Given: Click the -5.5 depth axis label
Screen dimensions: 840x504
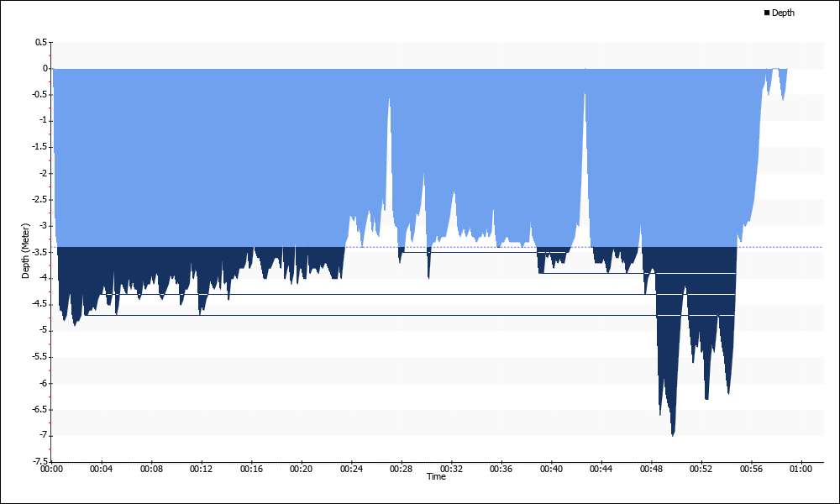Looking at the screenshot, I should (39, 357).
